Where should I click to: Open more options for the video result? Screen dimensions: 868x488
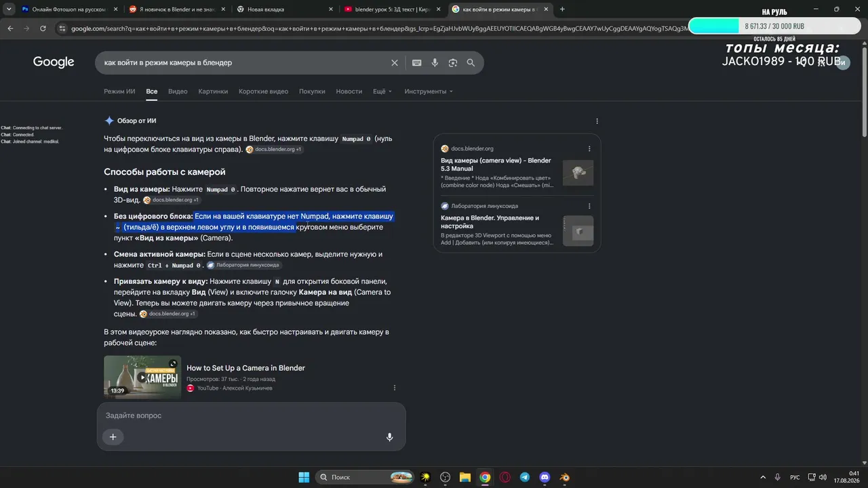coord(395,388)
